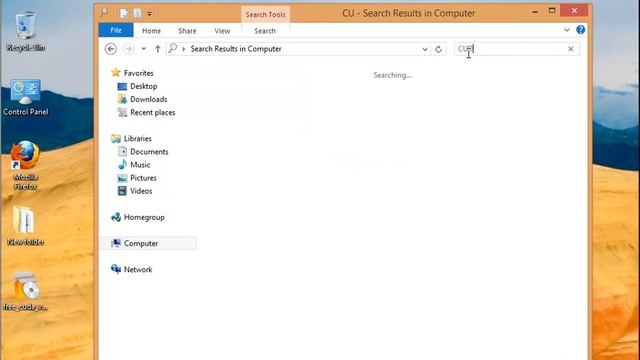Screen dimensions: 640x360
Task: Refresh the search results view
Action: point(438,49)
